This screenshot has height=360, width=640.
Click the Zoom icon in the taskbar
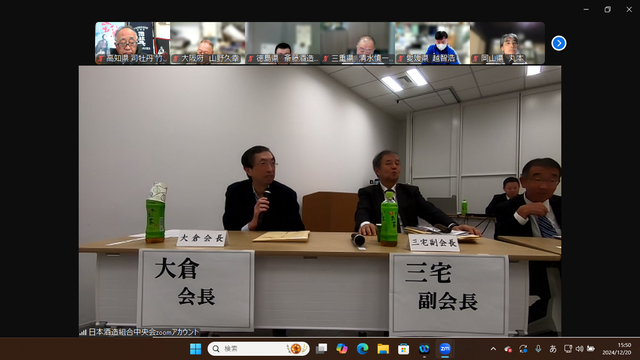pyautogui.click(x=445, y=349)
